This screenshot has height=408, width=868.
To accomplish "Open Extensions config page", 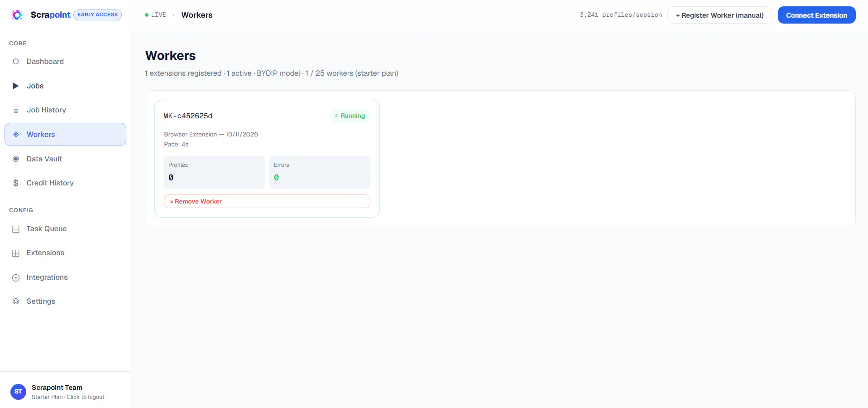I will tap(66, 253).
